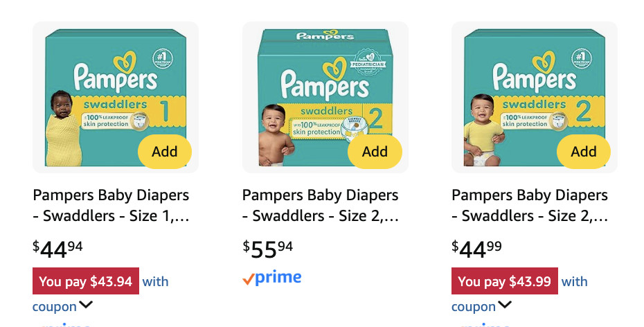Open the rightmost product's Size 2 title
The width and height of the screenshot is (644, 327).
click(x=530, y=205)
